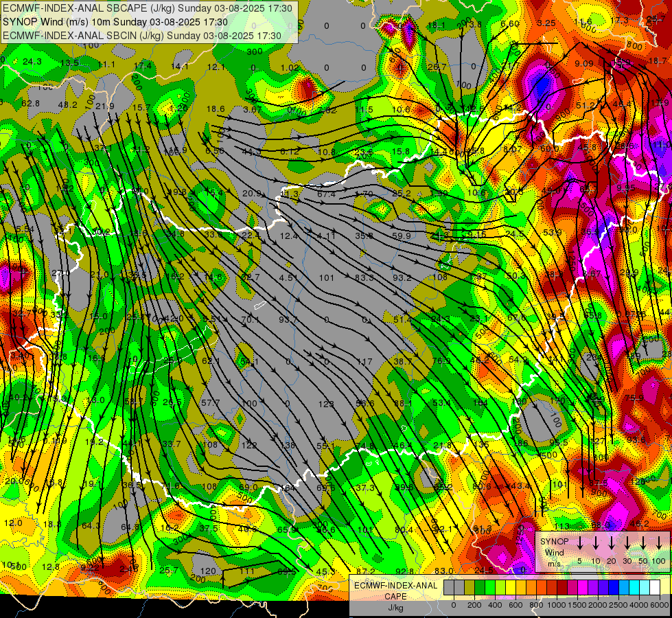Select the pure yellow swatch in CAPE legend
The height and width of the screenshot is (618, 672).
pyautogui.click(x=511, y=587)
